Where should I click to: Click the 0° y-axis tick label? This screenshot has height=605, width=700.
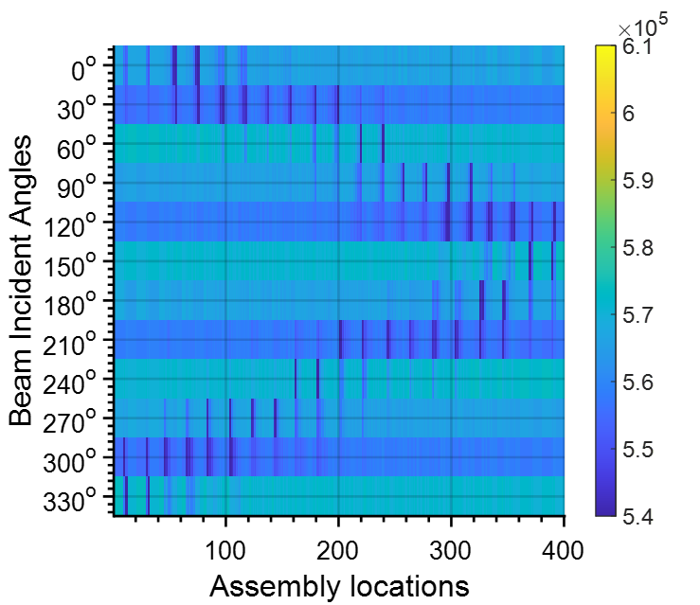click(x=84, y=70)
